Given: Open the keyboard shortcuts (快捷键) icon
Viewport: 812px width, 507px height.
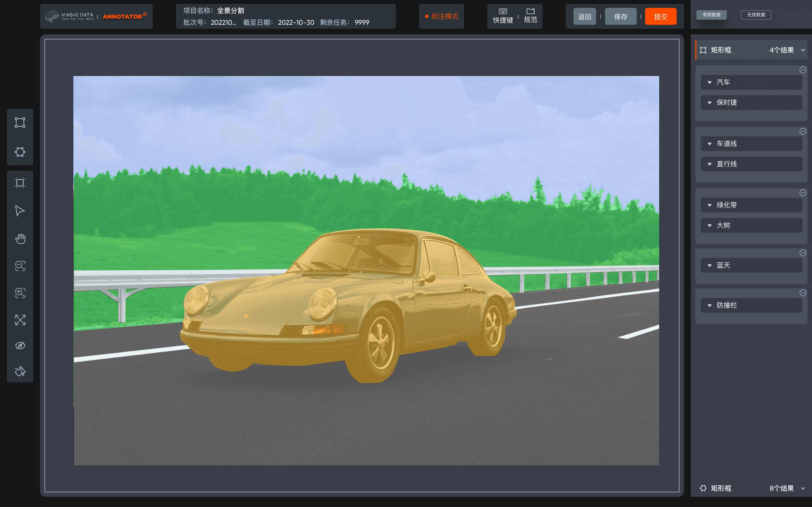Looking at the screenshot, I should [x=503, y=16].
